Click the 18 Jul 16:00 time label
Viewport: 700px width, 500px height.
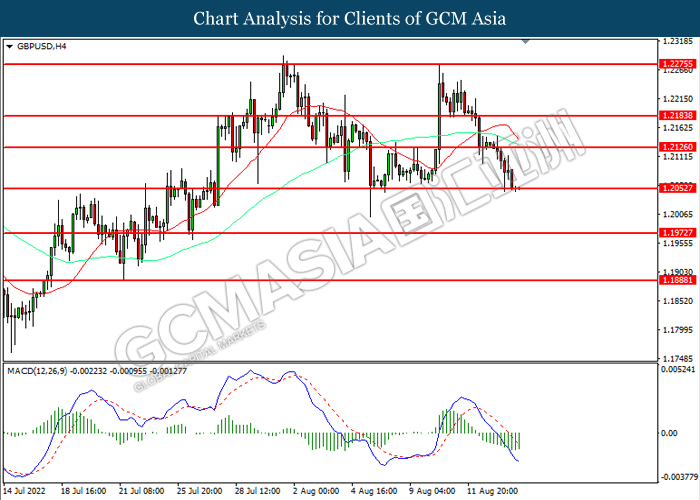pyautogui.click(x=83, y=491)
